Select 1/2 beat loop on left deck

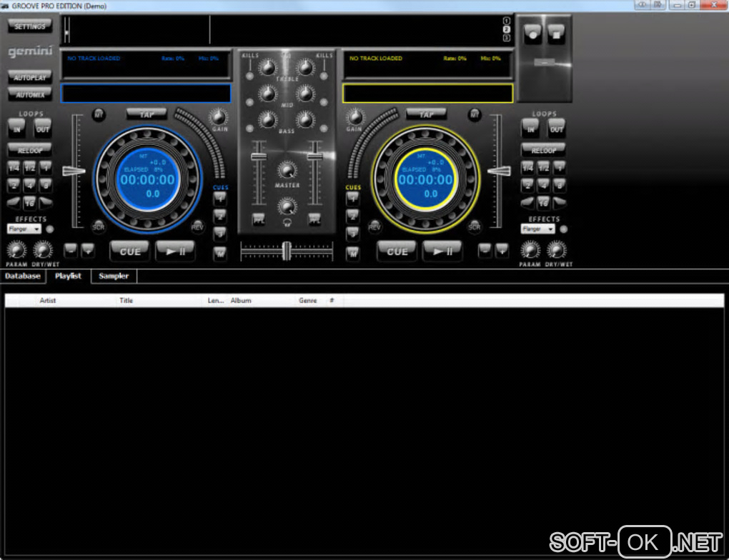[29, 167]
